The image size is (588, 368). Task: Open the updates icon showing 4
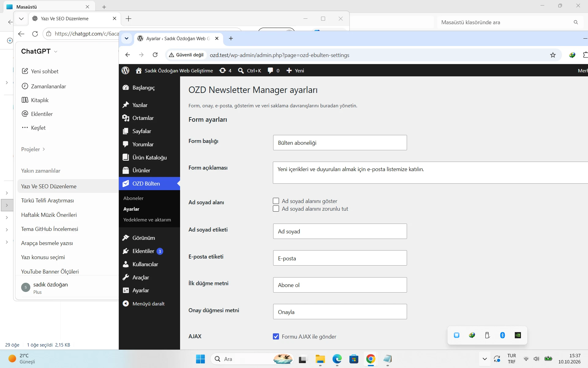[225, 71]
